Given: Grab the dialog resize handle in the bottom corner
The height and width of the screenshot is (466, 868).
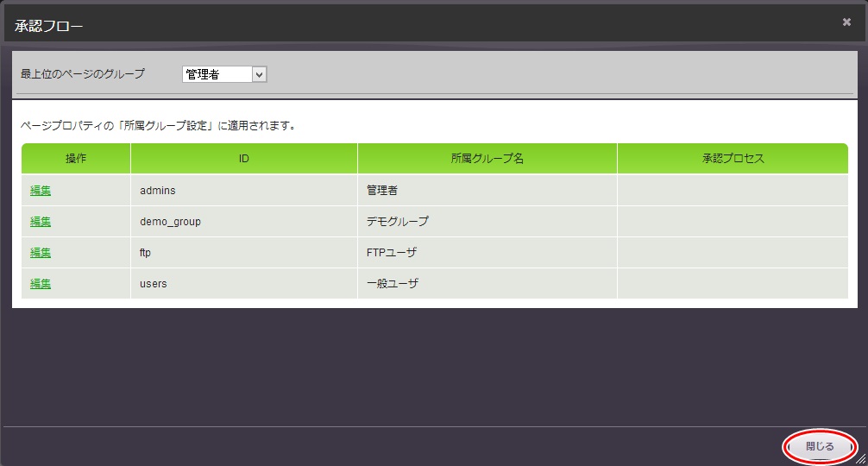Looking at the screenshot, I should tap(861, 459).
